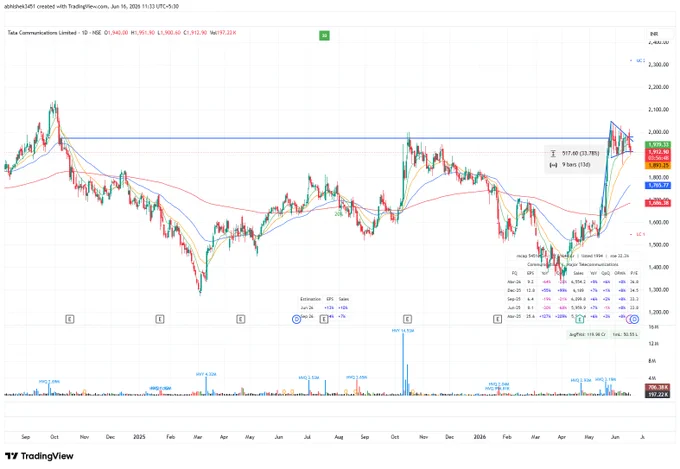Viewport: 680px width, 469px height.
Task: Click the Estimation header in the estimates table
Action: (311, 299)
